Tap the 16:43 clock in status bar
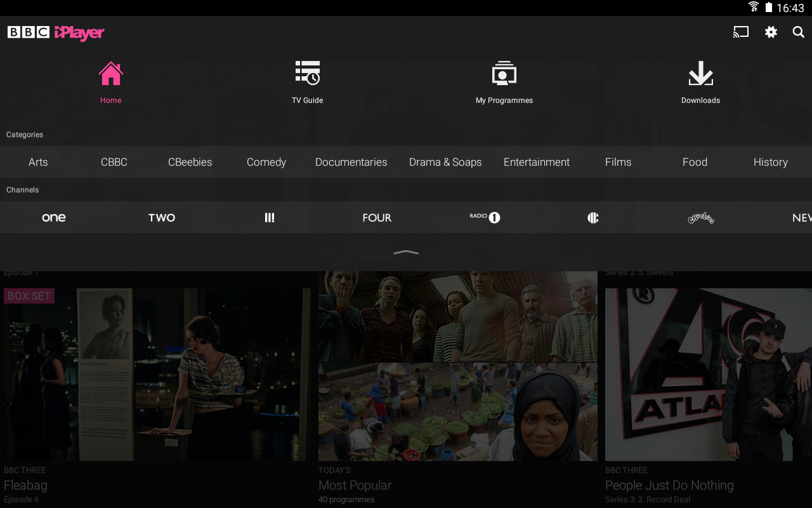The width and height of the screenshot is (812, 508). (790, 8)
